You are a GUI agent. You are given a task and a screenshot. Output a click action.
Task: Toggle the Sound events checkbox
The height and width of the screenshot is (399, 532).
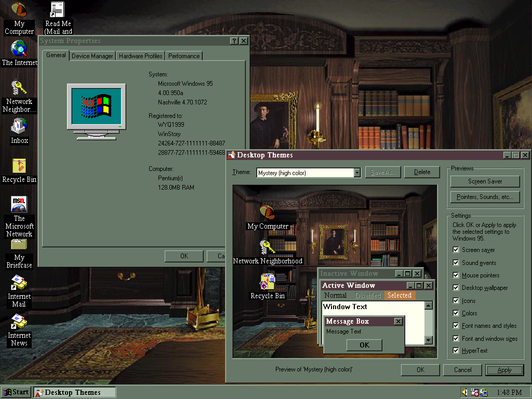(456, 262)
